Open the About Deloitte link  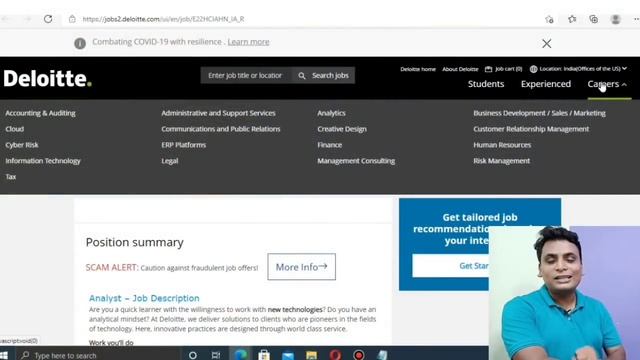click(460, 69)
